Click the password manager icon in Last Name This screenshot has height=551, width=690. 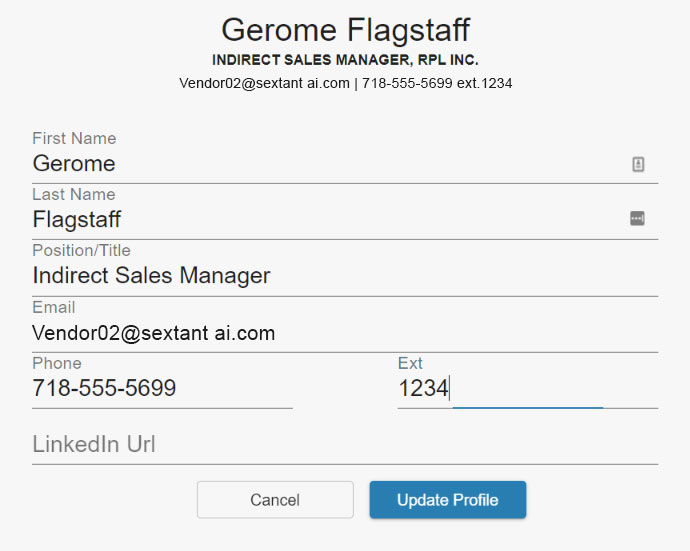click(637, 219)
